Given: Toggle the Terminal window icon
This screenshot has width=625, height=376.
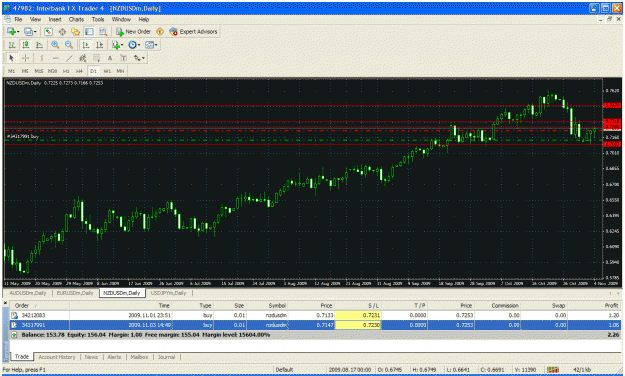Looking at the screenshot, I should click(x=89, y=31).
